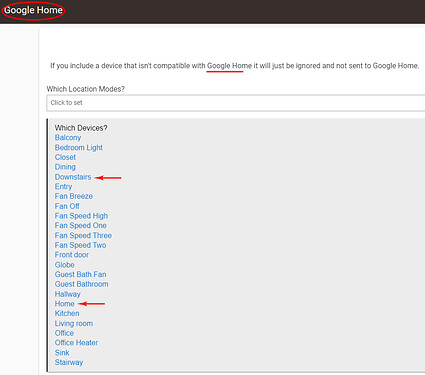Choose the Fan Speed Two device
Screen dimensions: 425x375
[80, 245]
